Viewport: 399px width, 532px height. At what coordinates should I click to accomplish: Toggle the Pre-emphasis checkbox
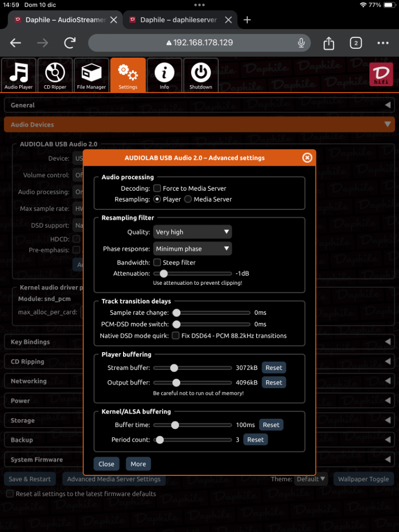[x=76, y=250]
